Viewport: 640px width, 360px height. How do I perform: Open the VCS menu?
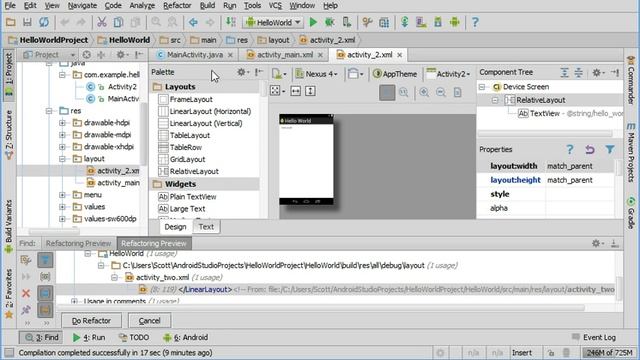click(275, 6)
